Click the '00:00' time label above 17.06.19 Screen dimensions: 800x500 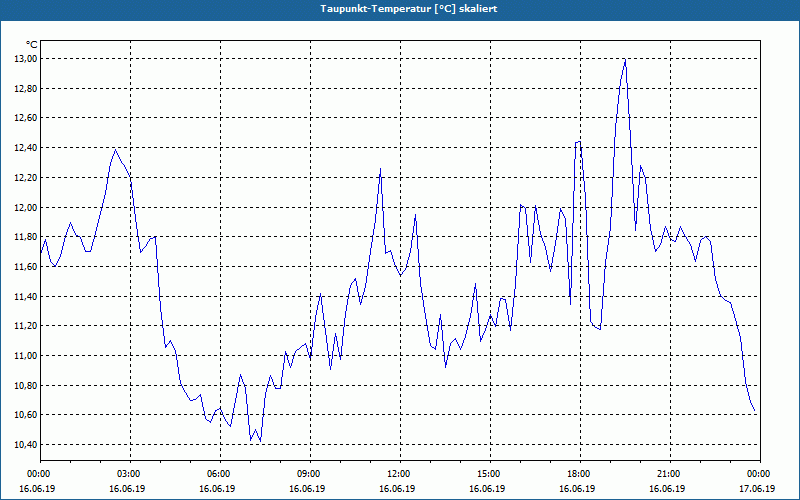[759, 474]
